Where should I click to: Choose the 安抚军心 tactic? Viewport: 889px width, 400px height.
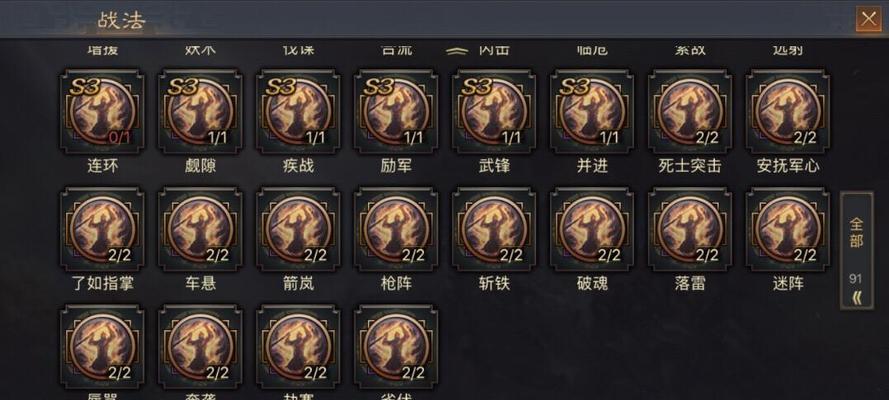click(788, 112)
